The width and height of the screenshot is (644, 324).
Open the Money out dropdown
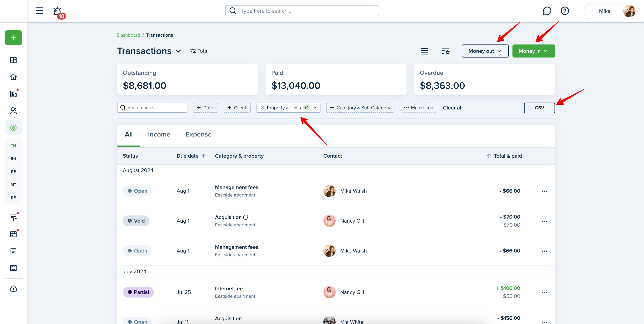tap(485, 51)
